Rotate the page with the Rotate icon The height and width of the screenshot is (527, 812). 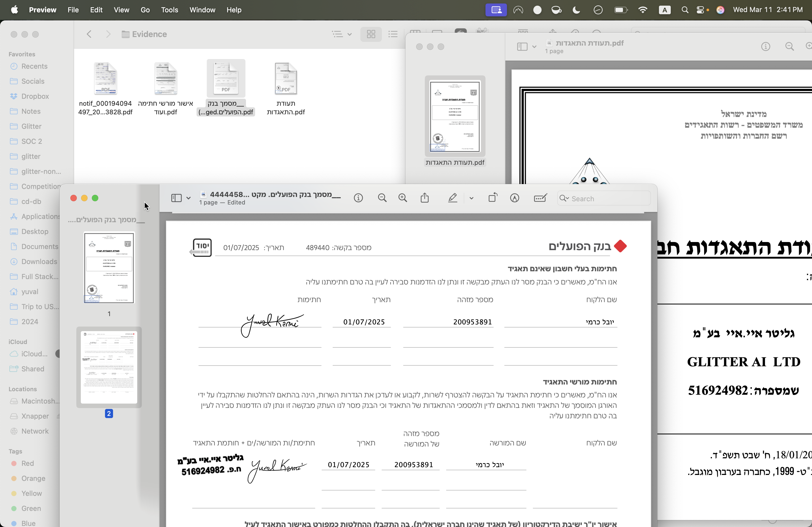(493, 197)
